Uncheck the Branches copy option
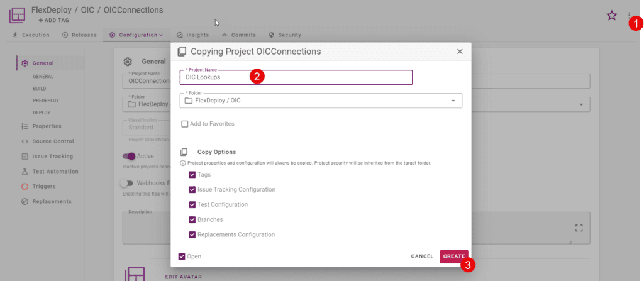644x281 pixels. (192, 220)
